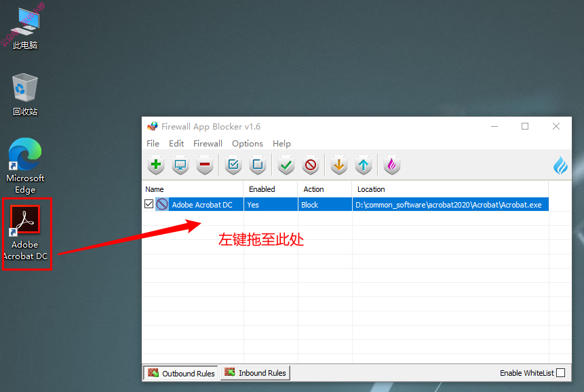Click the blue flame logo icon
Viewport: 584px width, 392px height.
560,165
